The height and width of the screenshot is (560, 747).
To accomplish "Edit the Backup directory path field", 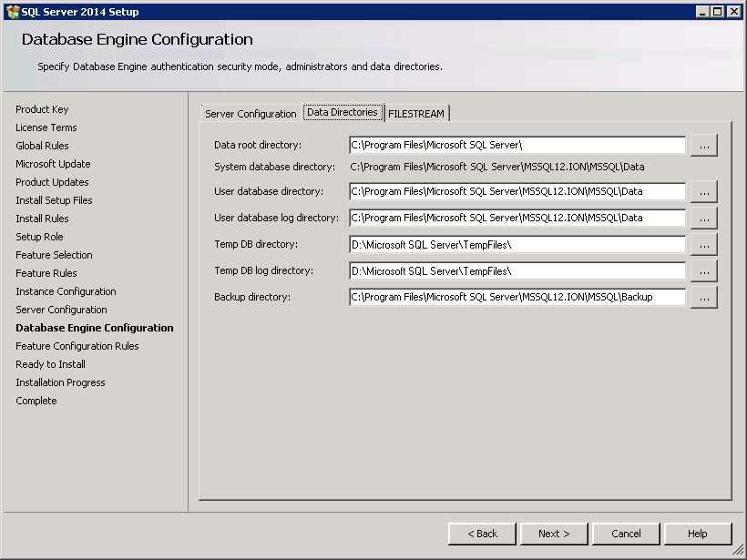I will [x=517, y=297].
